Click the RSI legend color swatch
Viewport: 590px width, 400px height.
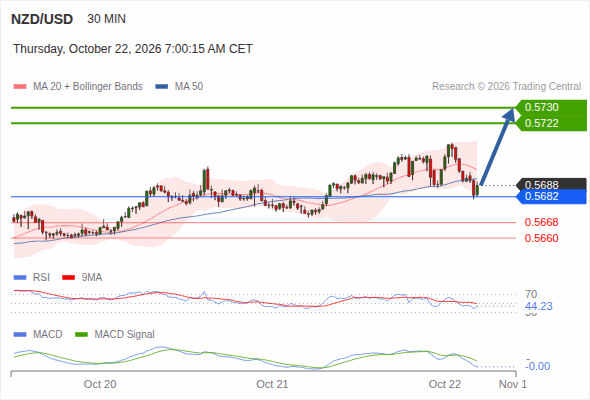tap(20, 278)
